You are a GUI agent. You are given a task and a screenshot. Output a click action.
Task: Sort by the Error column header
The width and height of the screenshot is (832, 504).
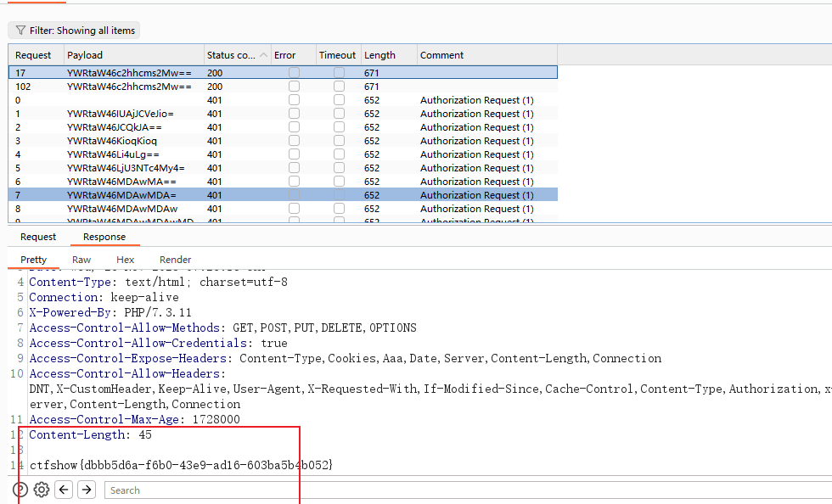pos(294,55)
